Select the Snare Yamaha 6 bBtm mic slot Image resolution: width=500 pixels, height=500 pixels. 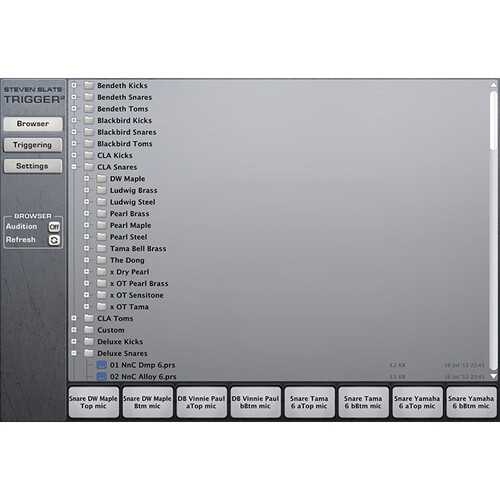pos(471,402)
